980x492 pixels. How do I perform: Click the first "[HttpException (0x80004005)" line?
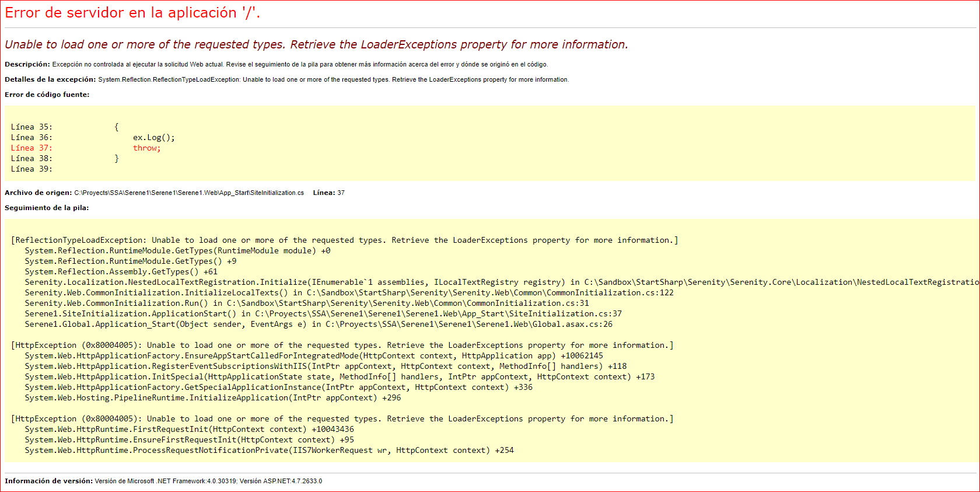(x=342, y=345)
